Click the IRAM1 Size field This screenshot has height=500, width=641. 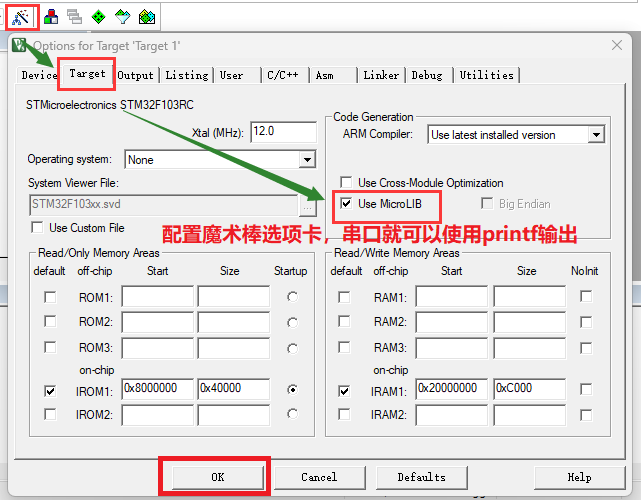click(530, 388)
